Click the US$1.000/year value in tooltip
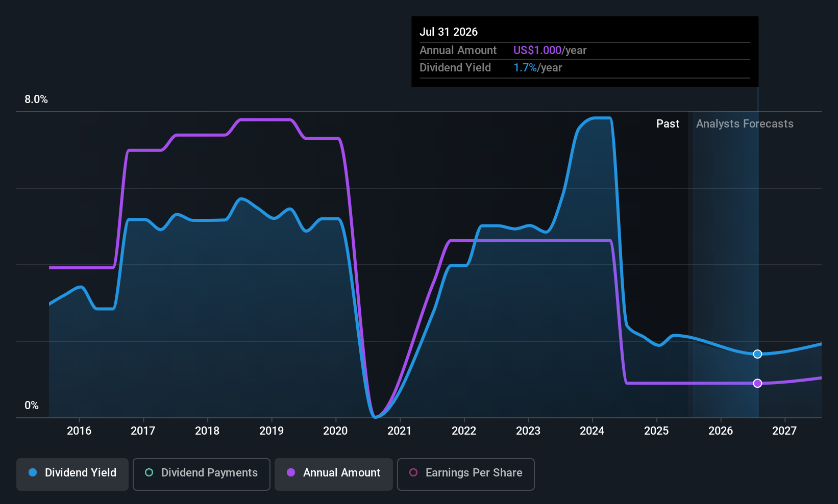This screenshot has width=838, height=504. (550, 51)
